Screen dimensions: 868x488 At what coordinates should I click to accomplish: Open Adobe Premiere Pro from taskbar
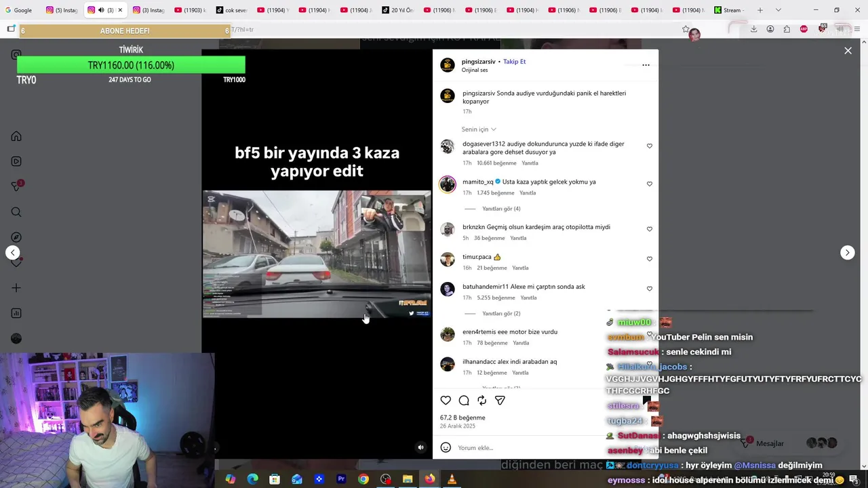[341, 479]
